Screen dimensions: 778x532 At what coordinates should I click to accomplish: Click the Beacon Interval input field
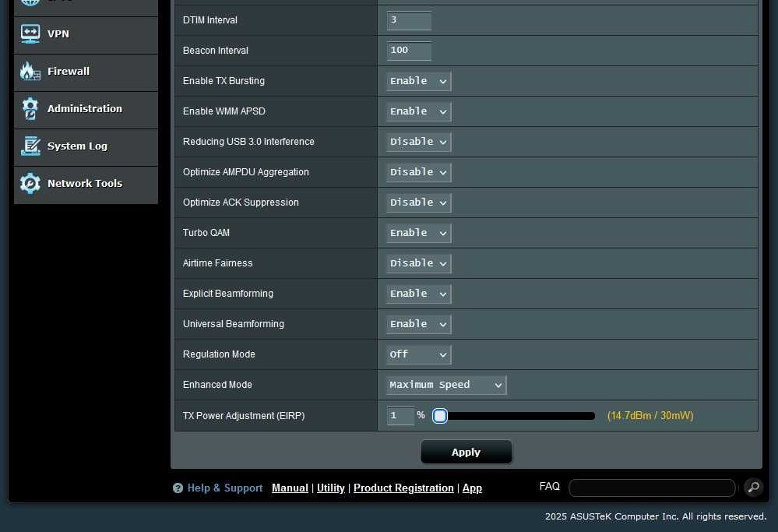point(409,51)
